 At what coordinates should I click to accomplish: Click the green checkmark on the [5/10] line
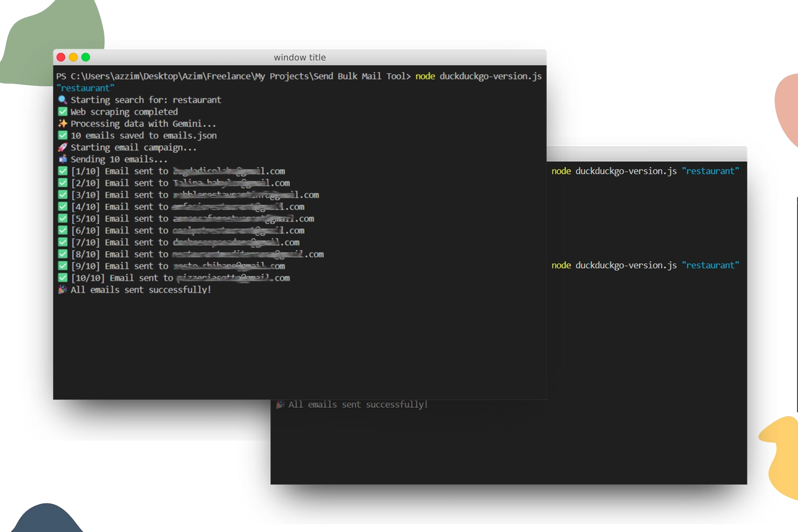coord(62,219)
